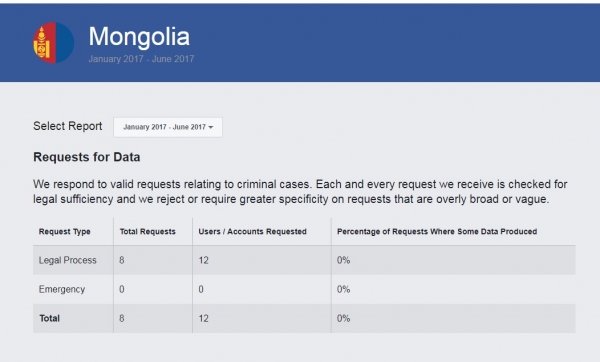Click Legal Process accounts requested value 12
Screen dimensions: 600x362
(x=204, y=260)
